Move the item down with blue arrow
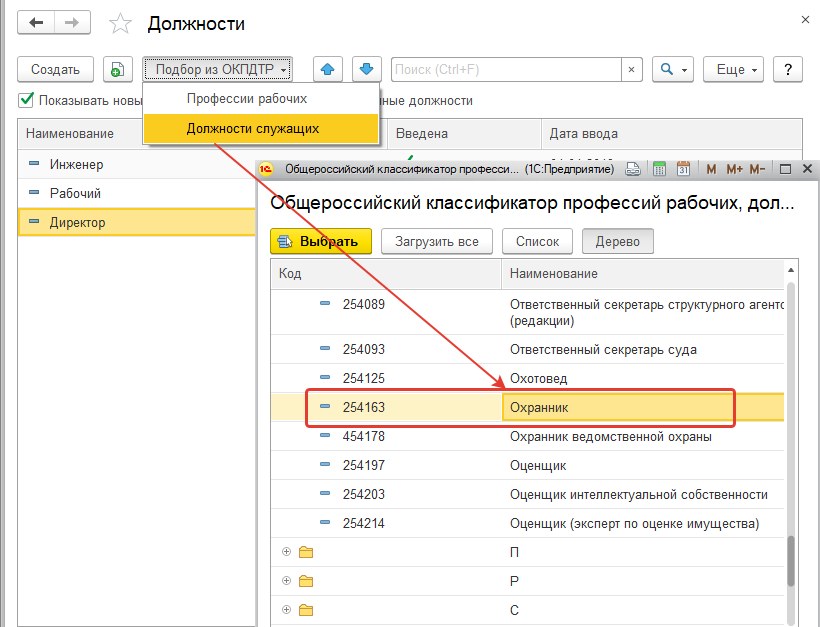 point(367,69)
